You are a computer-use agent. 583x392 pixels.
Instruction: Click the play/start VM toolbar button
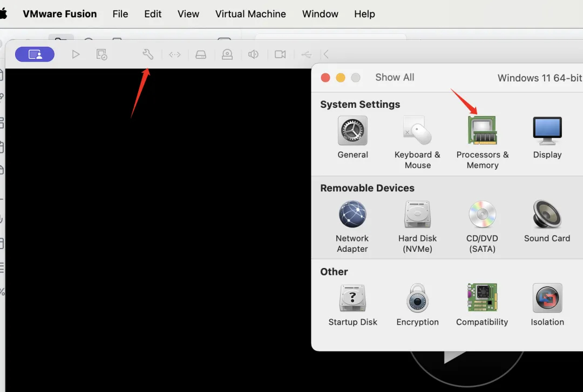(76, 54)
